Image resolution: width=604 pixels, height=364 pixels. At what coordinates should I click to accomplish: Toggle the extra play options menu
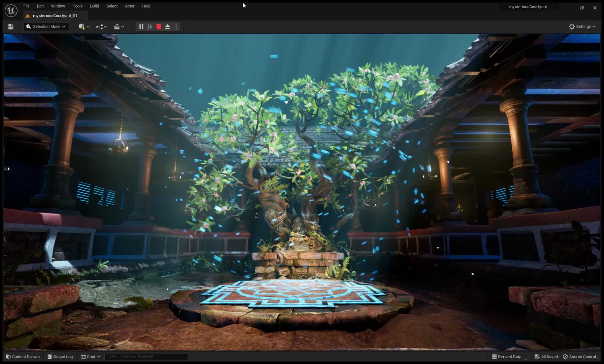click(176, 26)
